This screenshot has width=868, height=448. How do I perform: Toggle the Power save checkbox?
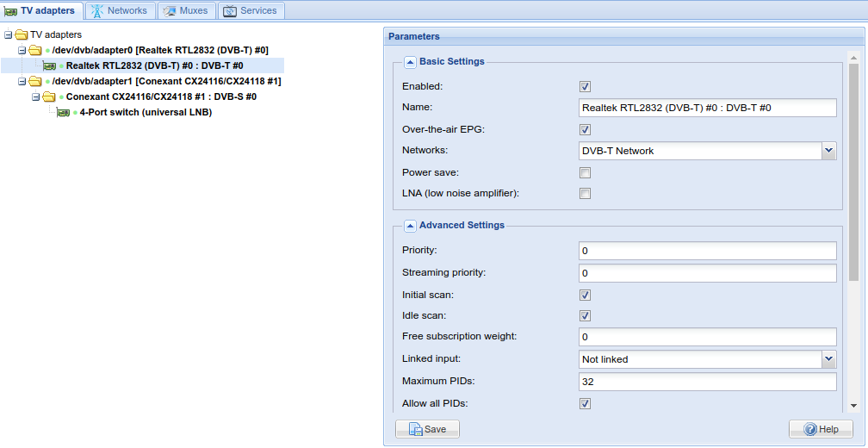point(585,173)
